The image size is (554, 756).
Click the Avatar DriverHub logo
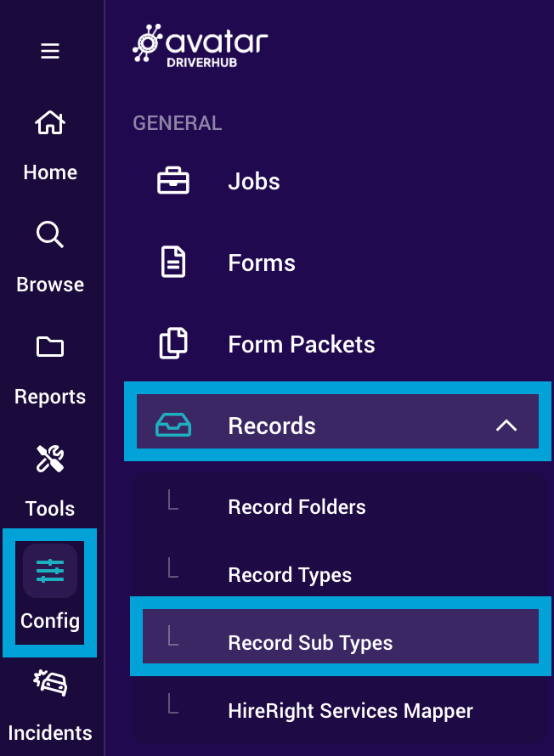(x=201, y=45)
